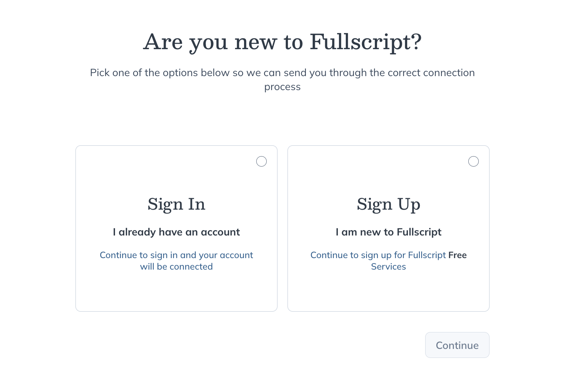Click "Continue to sign up for Fullscript" text
Viewport: 565px width, 392px height.
point(378,255)
